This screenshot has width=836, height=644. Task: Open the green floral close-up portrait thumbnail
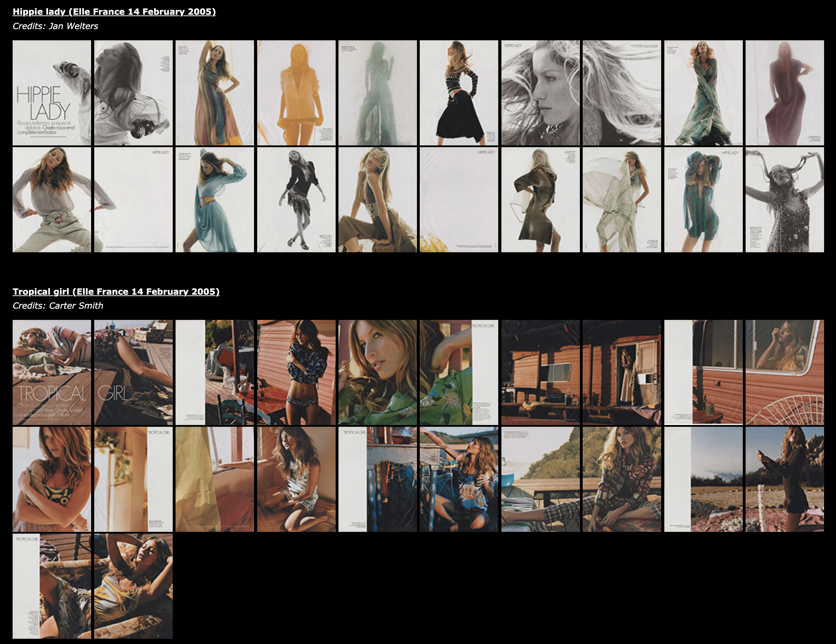pos(377,372)
